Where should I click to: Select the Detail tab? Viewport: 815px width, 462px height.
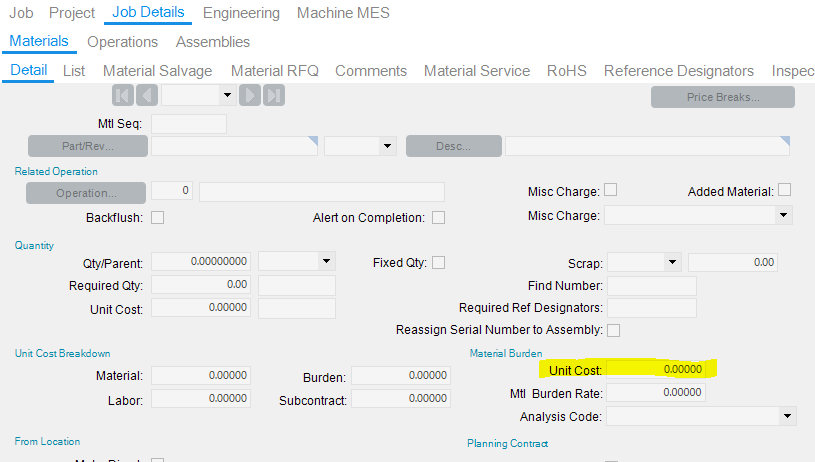tap(29, 70)
